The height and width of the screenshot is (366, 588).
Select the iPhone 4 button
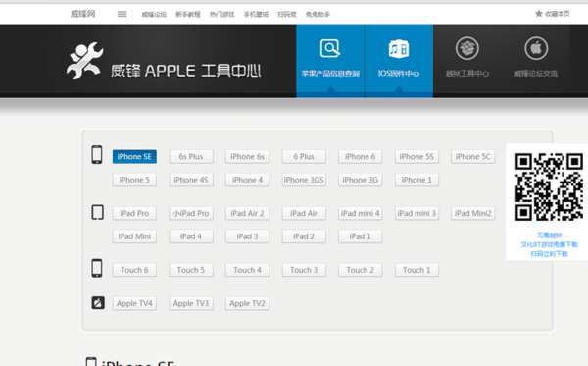(x=247, y=180)
